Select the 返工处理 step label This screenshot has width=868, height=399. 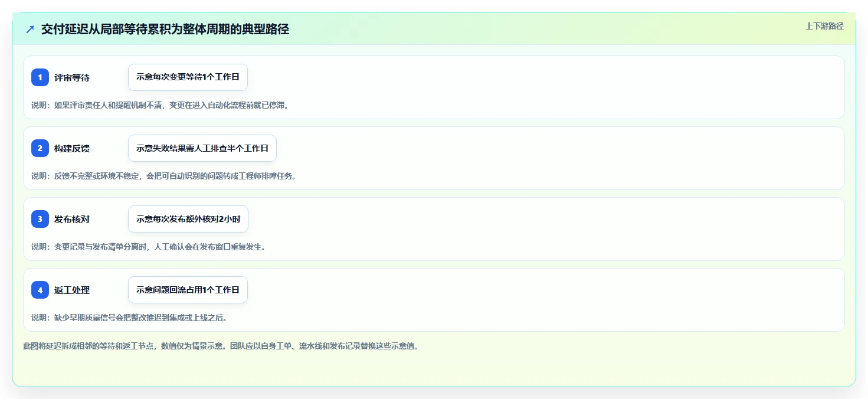tap(72, 290)
